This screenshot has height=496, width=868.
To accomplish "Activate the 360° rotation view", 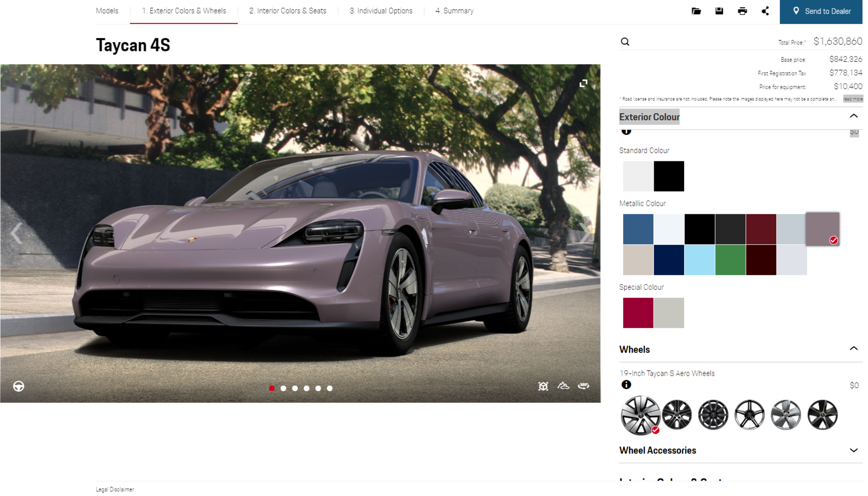I will 583,386.
